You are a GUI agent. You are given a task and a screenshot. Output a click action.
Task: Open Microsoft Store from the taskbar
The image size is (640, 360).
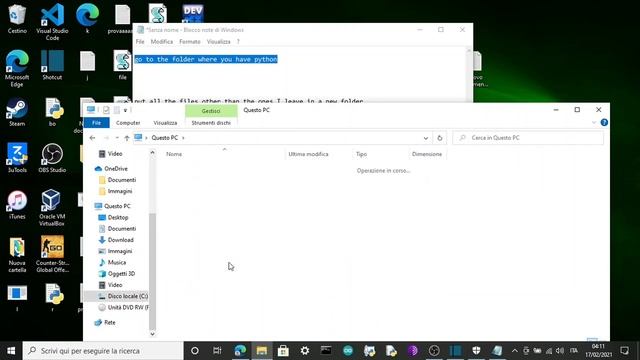pyautogui.click(x=283, y=351)
